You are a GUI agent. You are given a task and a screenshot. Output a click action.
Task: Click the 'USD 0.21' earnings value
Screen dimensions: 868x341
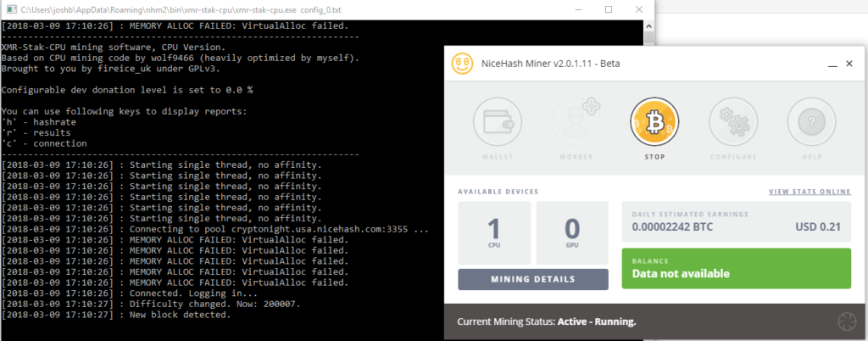tap(819, 227)
